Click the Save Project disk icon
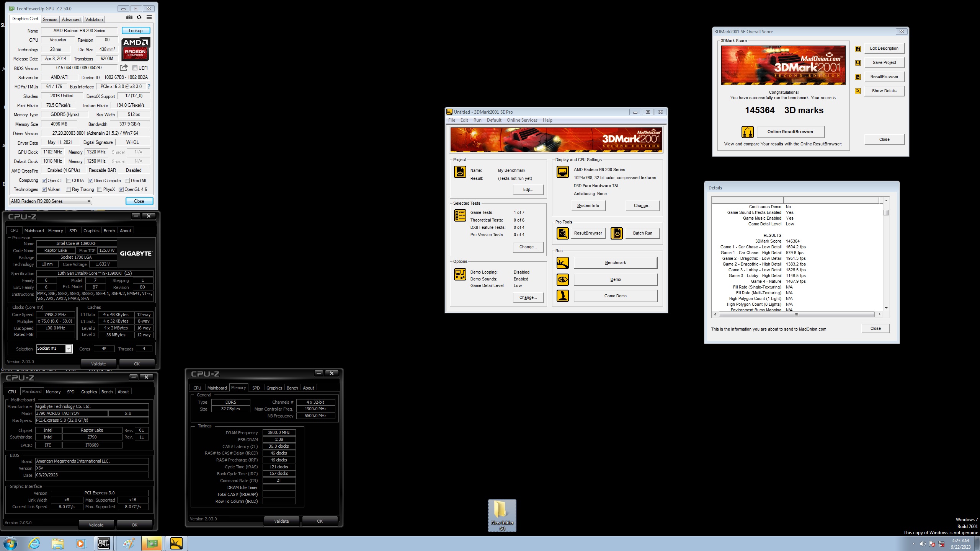980x551 pixels. pos(858,63)
